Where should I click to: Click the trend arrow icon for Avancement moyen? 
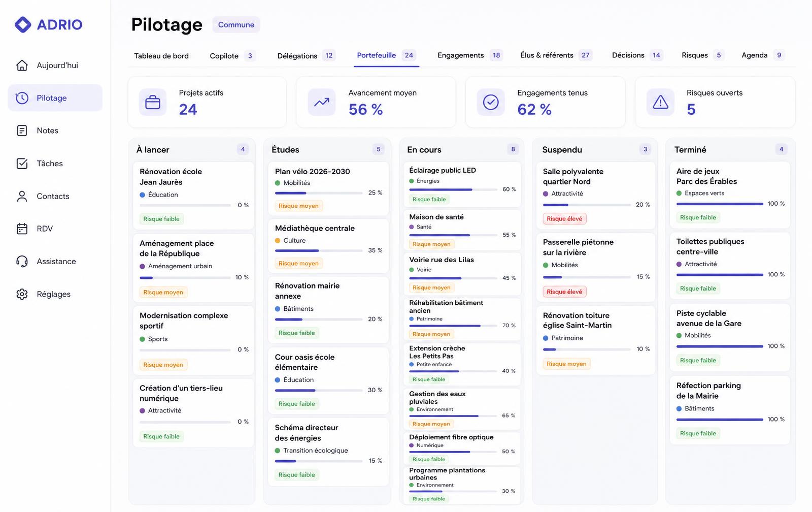click(322, 102)
